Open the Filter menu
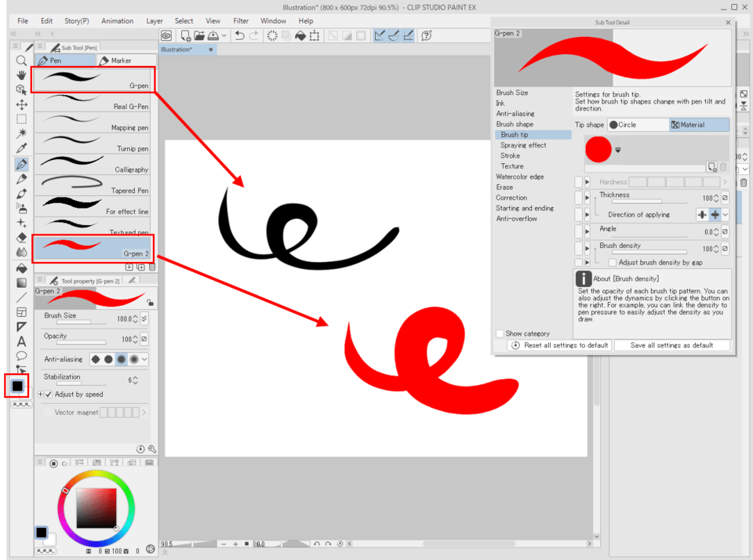The image size is (753, 560). (x=241, y=21)
